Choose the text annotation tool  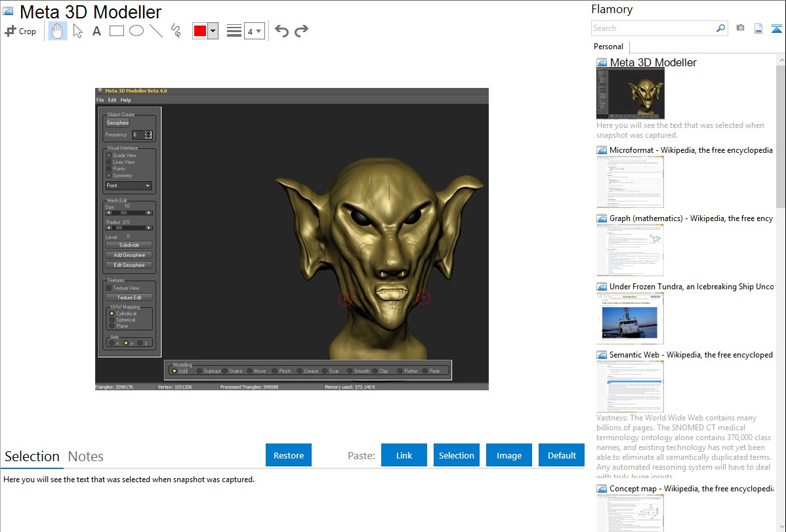(x=96, y=31)
